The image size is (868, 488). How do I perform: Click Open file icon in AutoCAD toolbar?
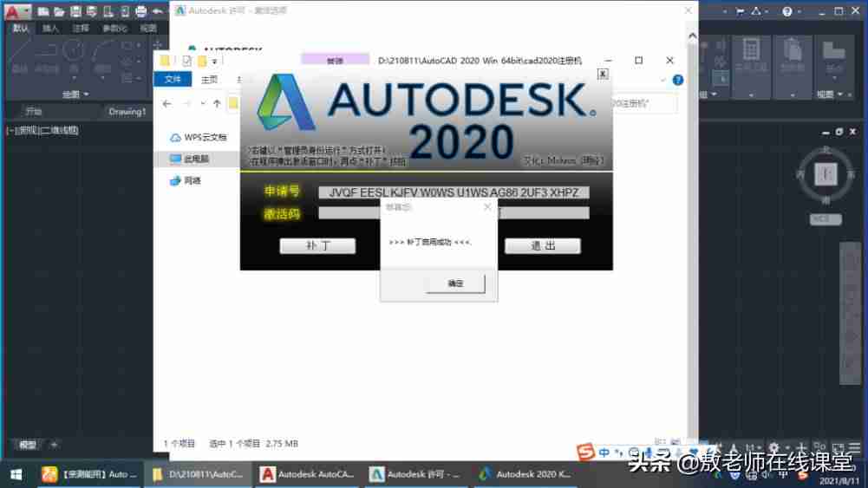pyautogui.click(x=59, y=11)
